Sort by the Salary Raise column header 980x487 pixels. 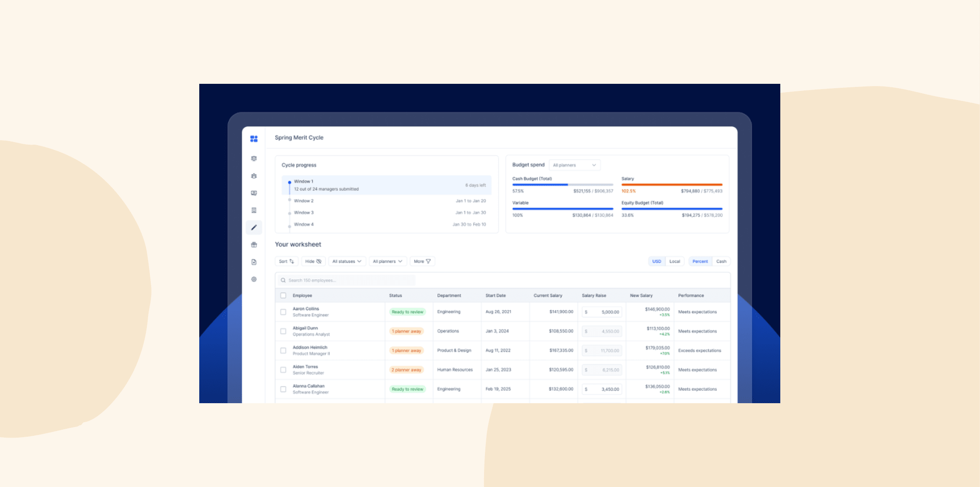pos(594,296)
